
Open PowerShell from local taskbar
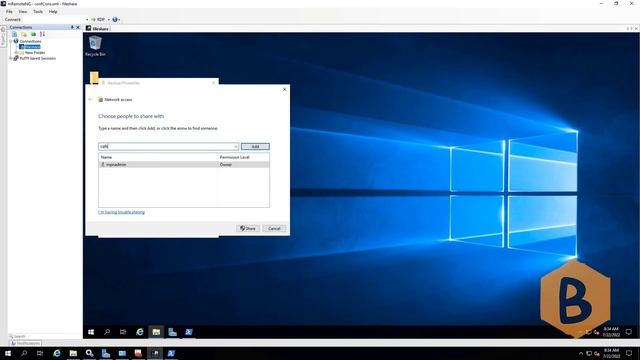click(171, 353)
